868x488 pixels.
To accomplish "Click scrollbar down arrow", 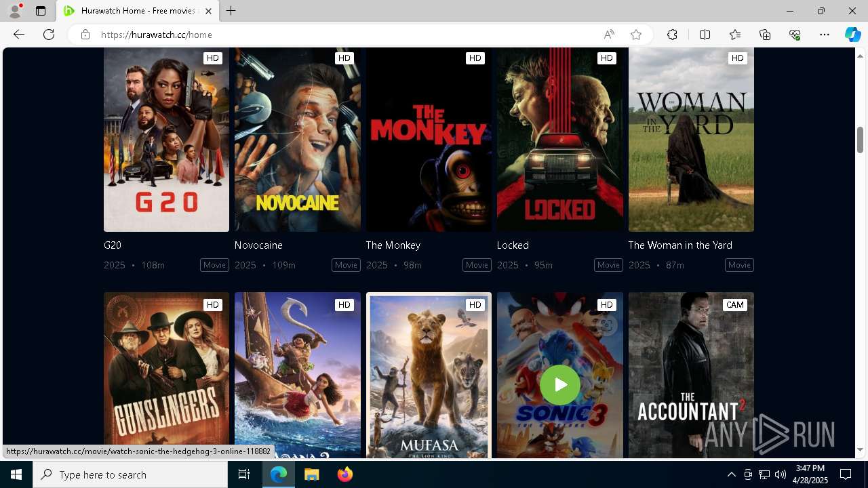I will click(860, 449).
